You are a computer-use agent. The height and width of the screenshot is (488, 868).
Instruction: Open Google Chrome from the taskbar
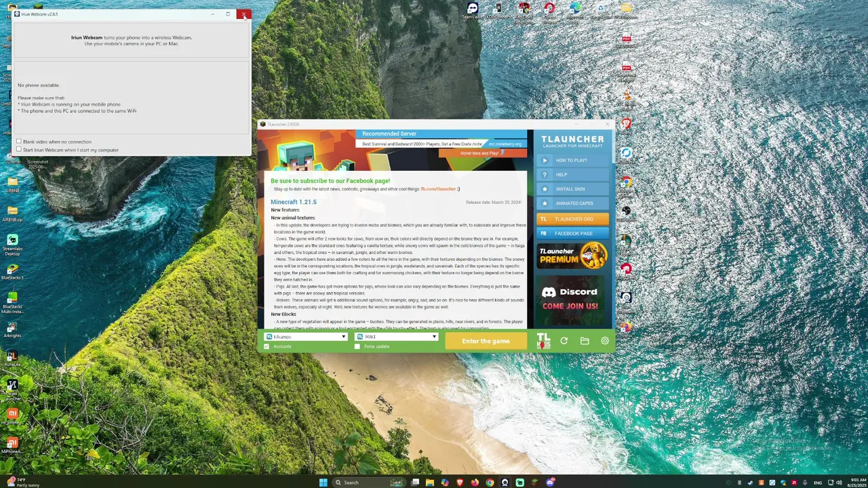tap(490, 483)
